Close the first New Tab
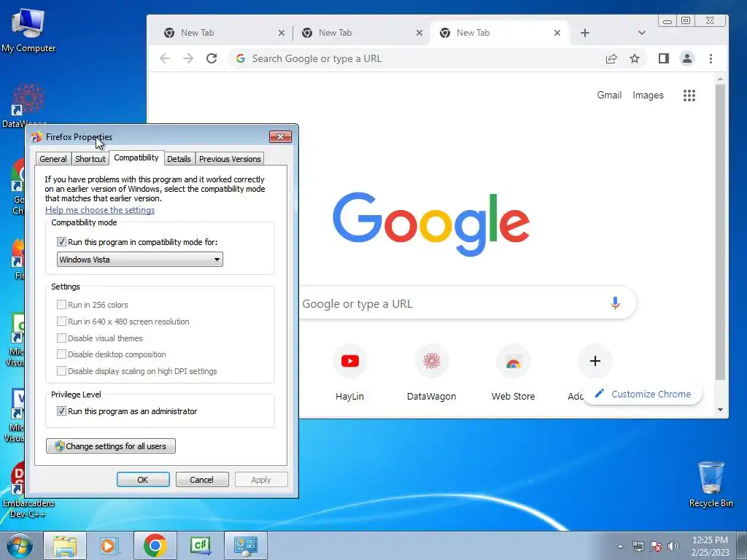This screenshot has width=747, height=560. 281,33
